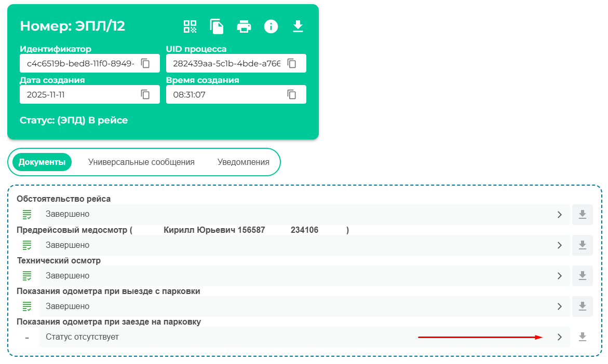Expand the Технический осмотр row chevron

click(x=559, y=276)
